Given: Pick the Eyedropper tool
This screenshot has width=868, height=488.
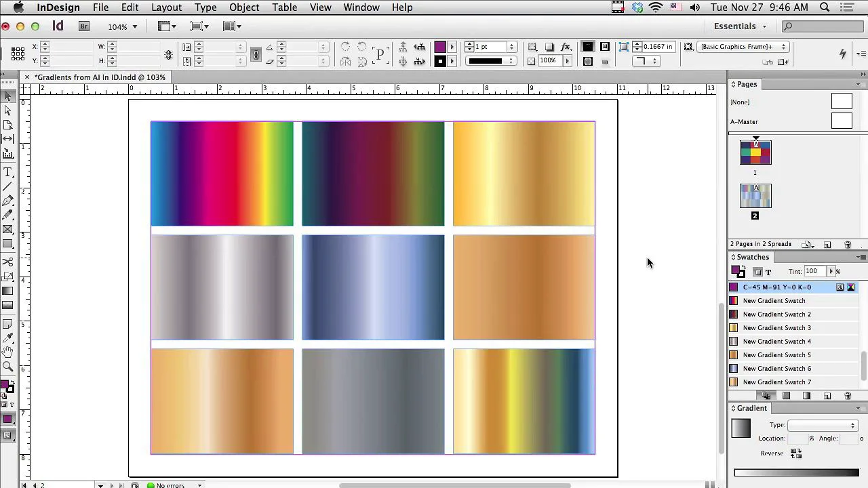Looking at the screenshot, I should click(x=8, y=337).
